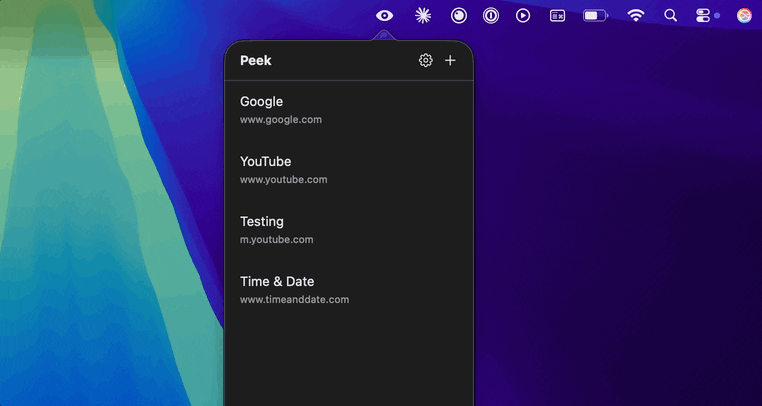Viewport: 762px width, 406px height.
Task: Click the www.timeanddate.com URL text
Action: click(294, 300)
